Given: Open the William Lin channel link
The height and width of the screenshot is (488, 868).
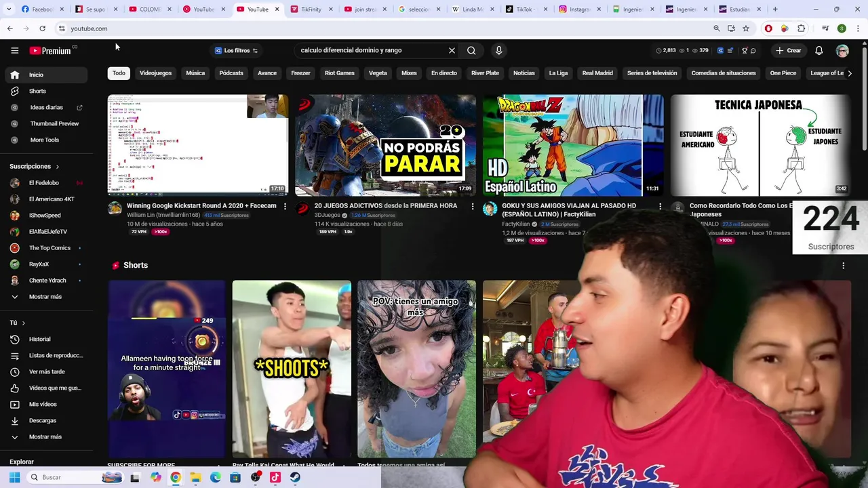Looking at the screenshot, I should 163,215.
